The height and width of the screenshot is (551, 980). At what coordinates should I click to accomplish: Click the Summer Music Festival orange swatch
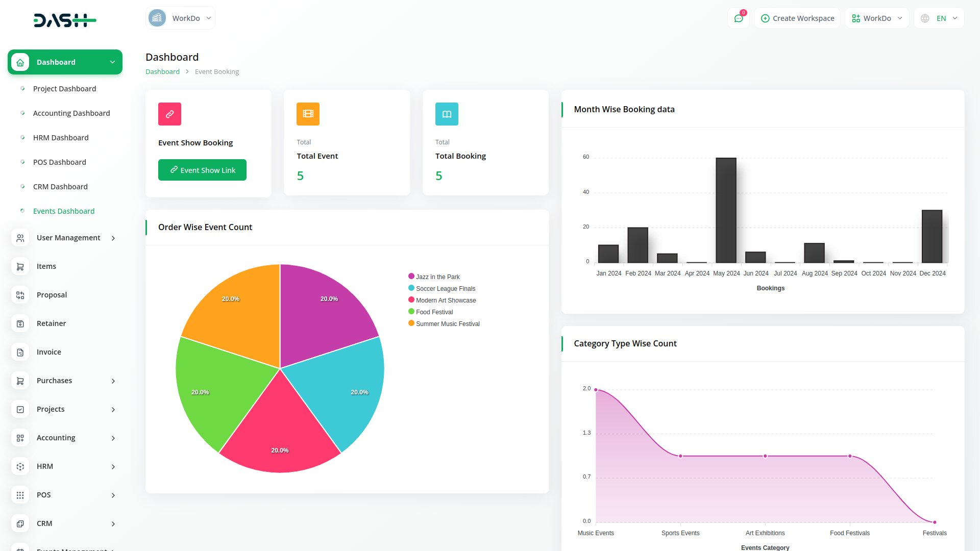[411, 323]
